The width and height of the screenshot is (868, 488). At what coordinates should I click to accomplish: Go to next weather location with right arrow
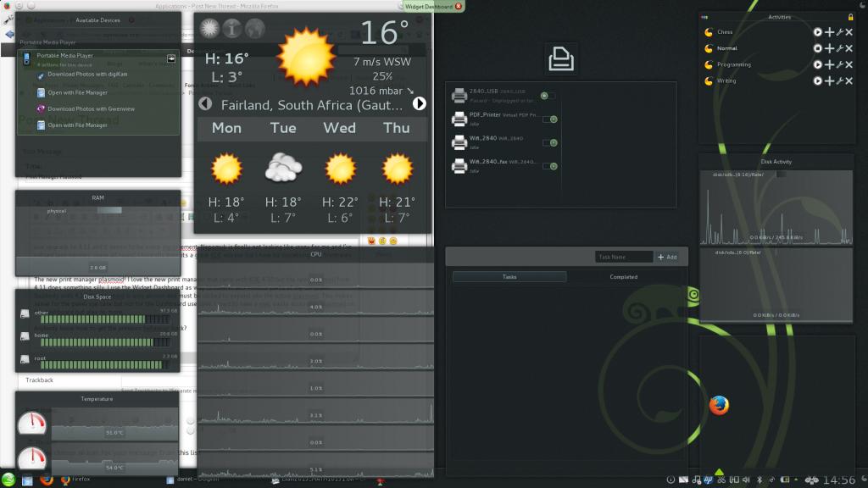coord(419,103)
